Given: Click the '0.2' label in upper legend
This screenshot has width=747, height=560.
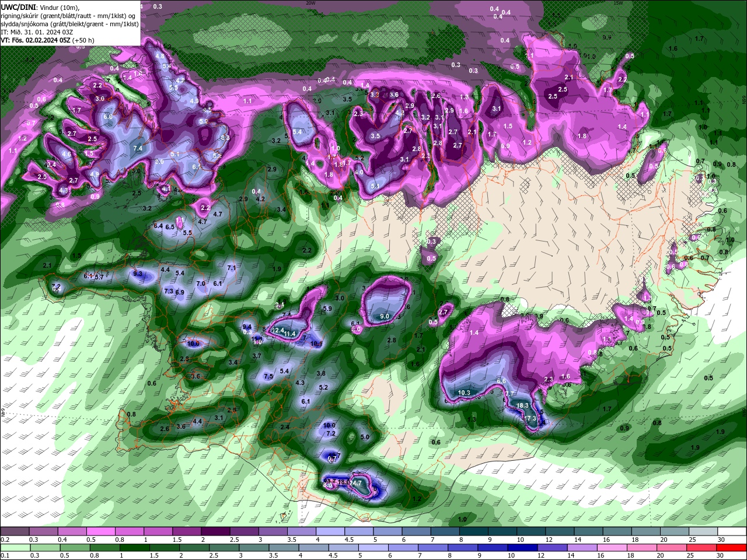Looking at the screenshot, I should 5,539.
